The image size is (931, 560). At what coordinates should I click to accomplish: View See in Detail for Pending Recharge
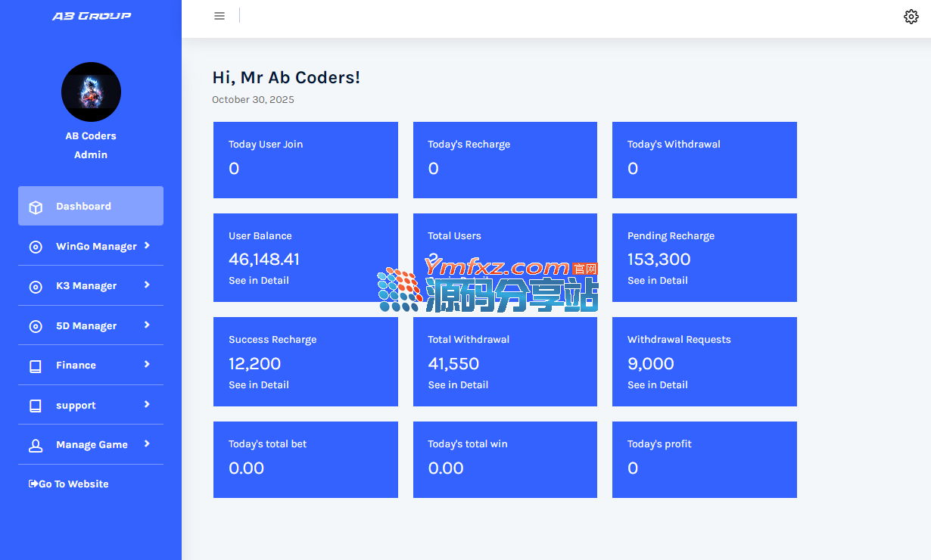tap(657, 281)
